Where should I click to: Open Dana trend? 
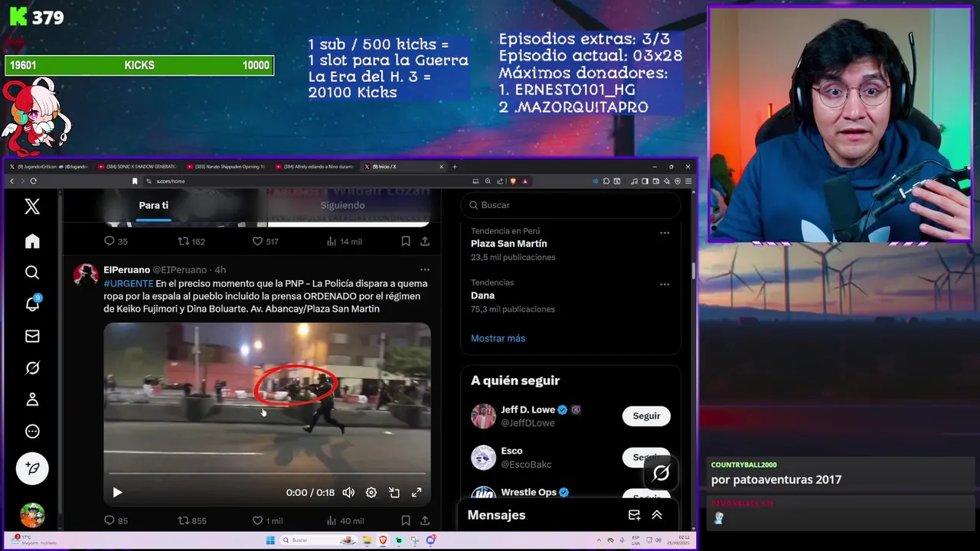tap(482, 295)
